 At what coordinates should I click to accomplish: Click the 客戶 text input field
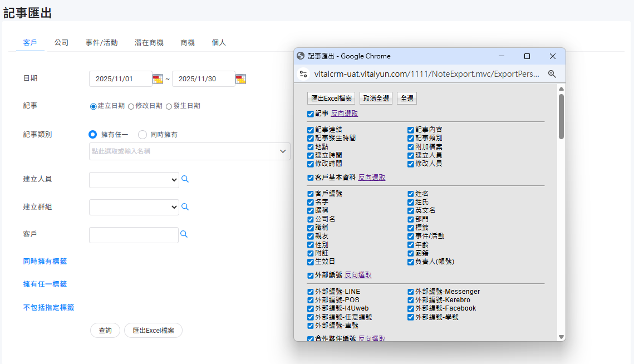pyautogui.click(x=134, y=235)
